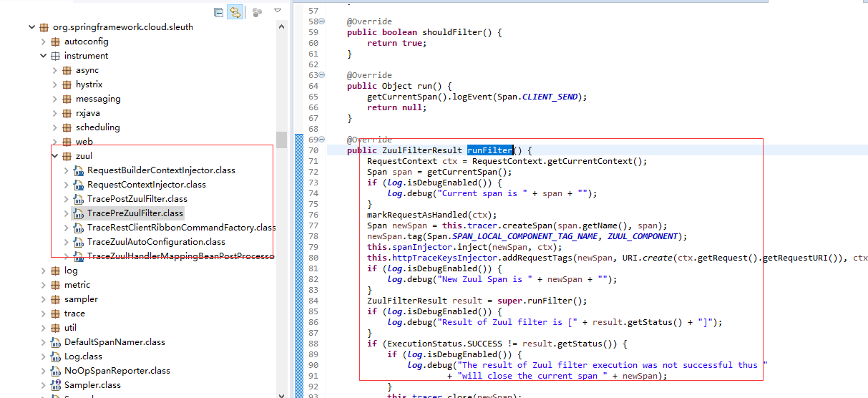Click the autoconfig package icon
Screen dimensions: 868x398
pos(54,42)
